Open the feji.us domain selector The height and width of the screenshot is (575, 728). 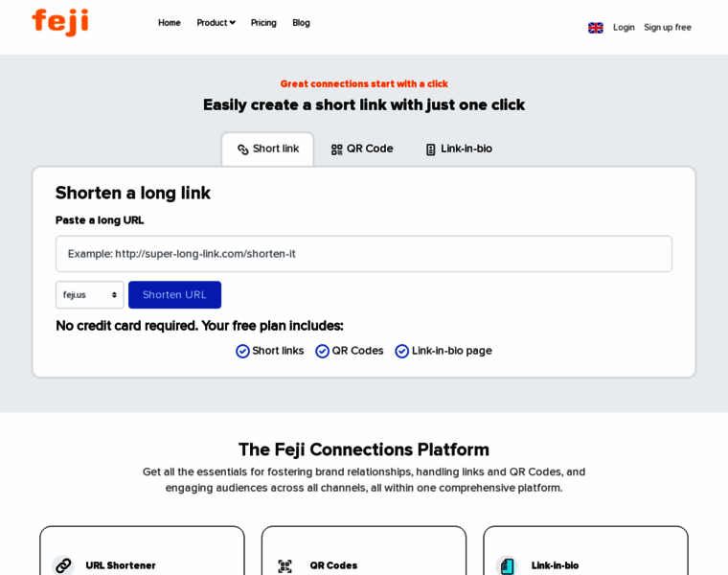coord(90,295)
